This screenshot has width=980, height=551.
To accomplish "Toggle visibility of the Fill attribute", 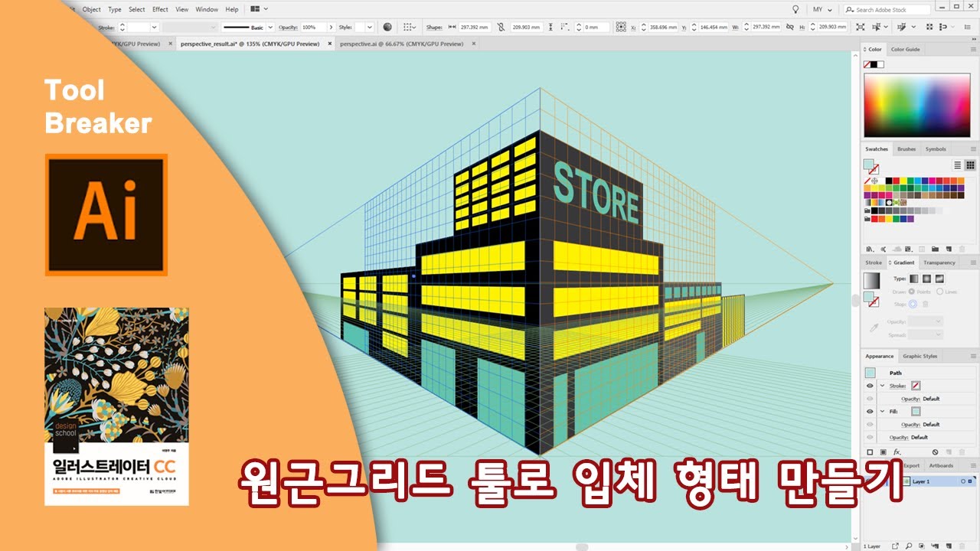I will (x=870, y=411).
